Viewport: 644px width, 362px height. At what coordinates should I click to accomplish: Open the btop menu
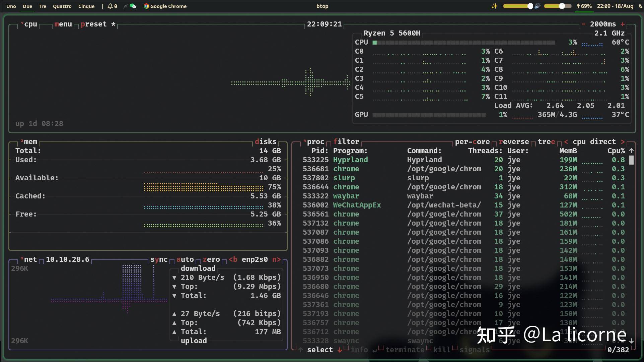point(63,24)
